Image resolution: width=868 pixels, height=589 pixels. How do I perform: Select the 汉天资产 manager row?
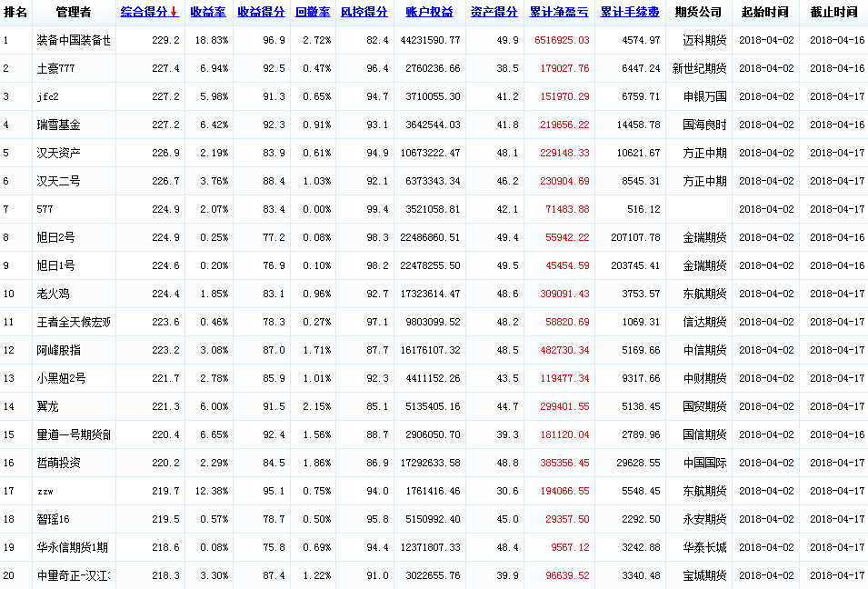pyautogui.click(x=58, y=153)
